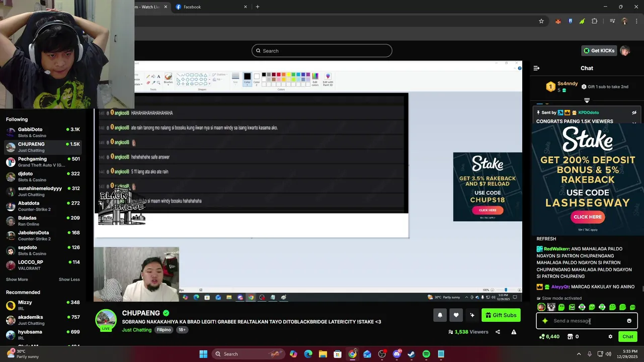The image size is (644, 362).
Task: Select red color swatch in streamed Paint palette
Action: [279, 75]
